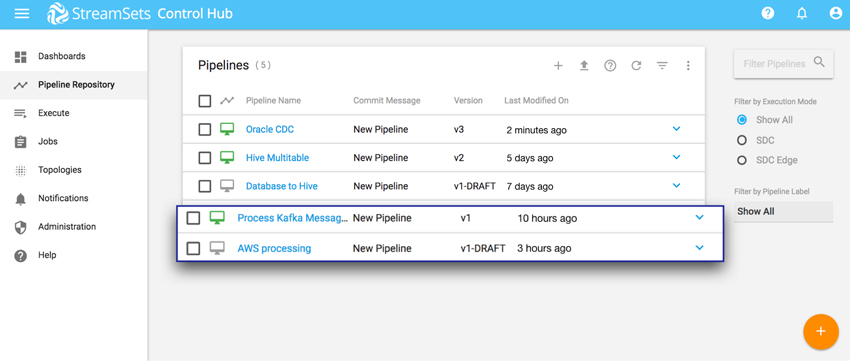Image resolution: width=850 pixels, height=362 pixels.
Task: Check the Oracle CDC row checkbox
Action: (x=204, y=130)
